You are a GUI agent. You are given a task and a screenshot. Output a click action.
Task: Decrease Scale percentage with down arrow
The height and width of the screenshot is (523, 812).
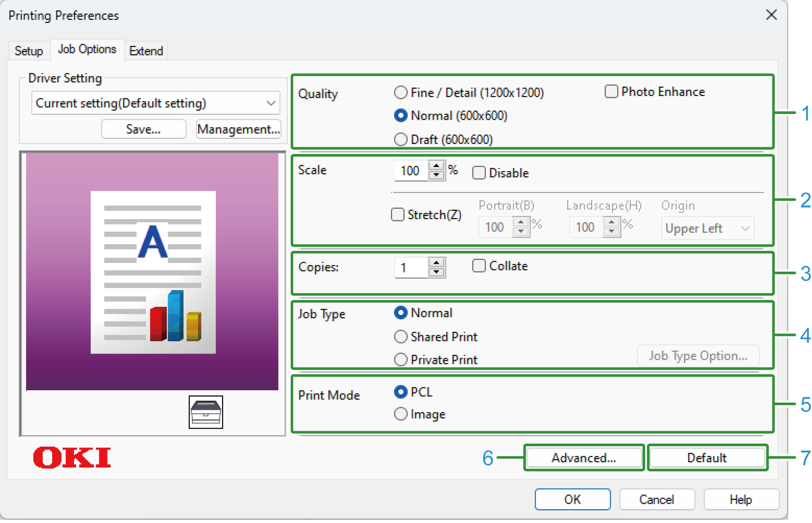pos(436,175)
